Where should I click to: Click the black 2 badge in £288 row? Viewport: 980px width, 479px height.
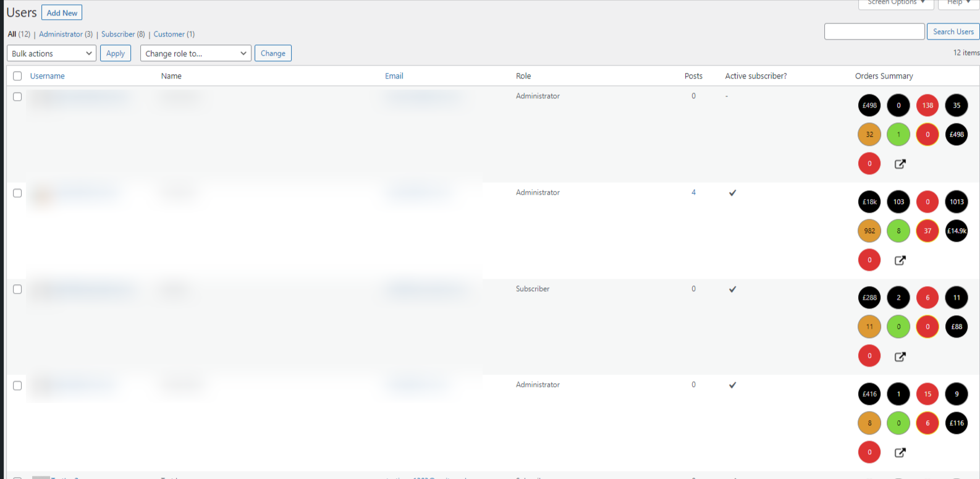tap(898, 297)
